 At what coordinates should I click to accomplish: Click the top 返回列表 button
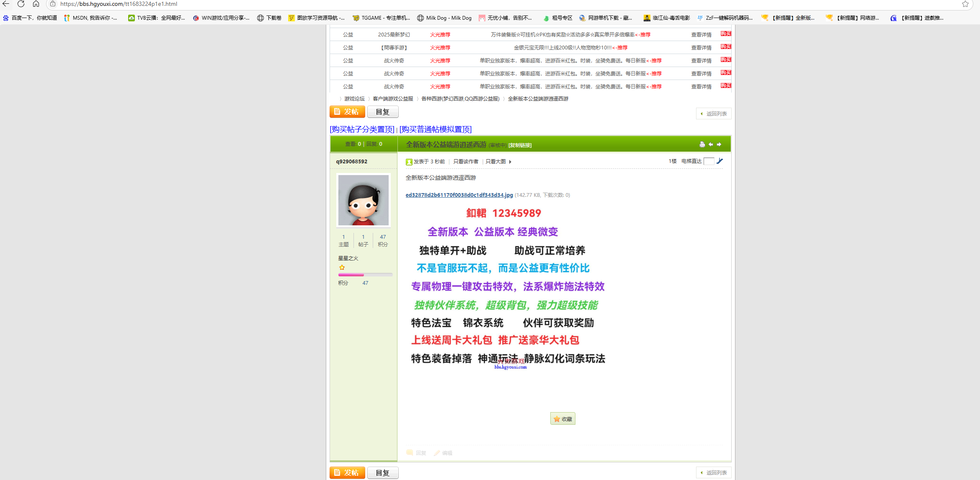coord(714,114)
